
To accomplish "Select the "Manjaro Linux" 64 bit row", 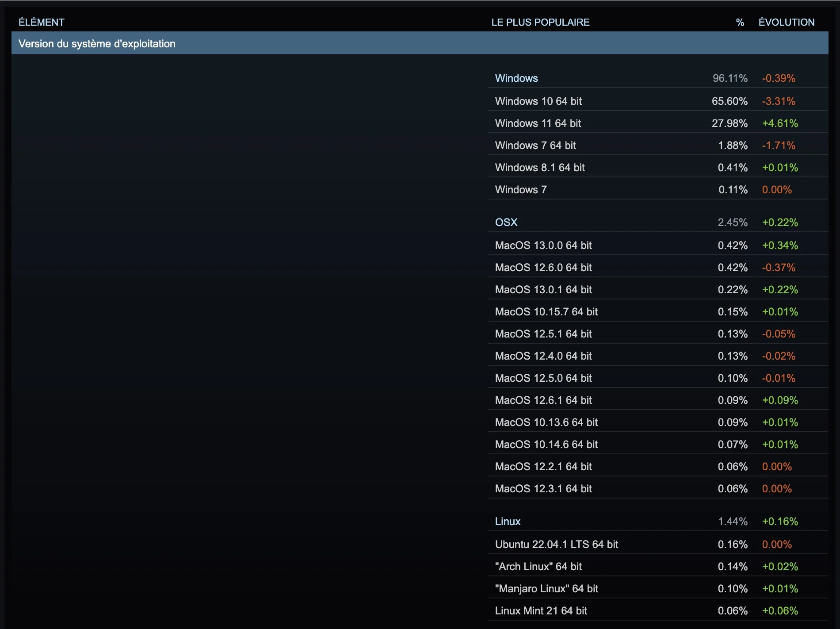I will click(x=546, y=589).
